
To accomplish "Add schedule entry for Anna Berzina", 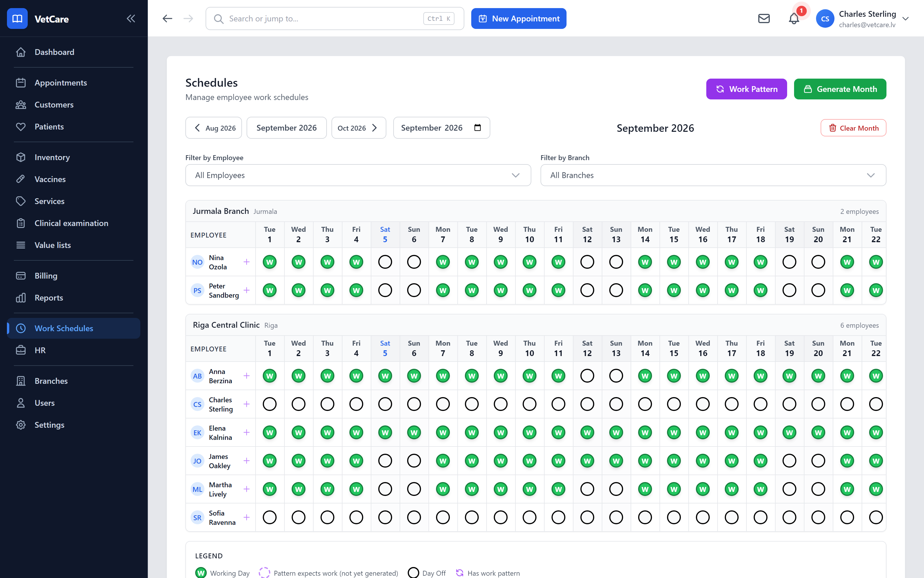I will 247,376.
